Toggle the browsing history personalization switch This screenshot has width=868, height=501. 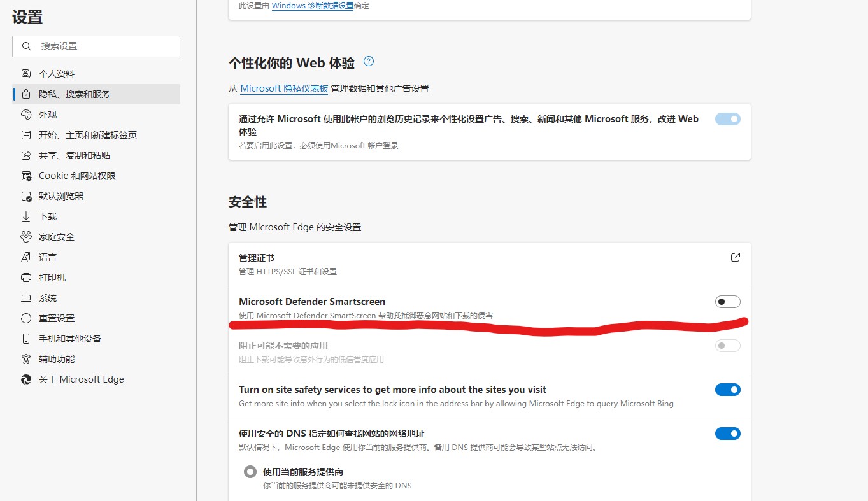[x=728, y=119]
